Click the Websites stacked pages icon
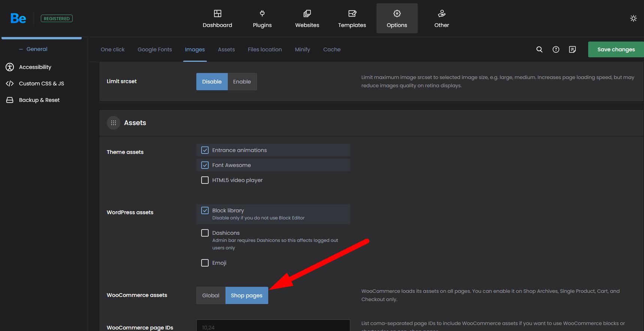This screenshot has height=331, width=644. pyautogui.click(x=307, y=13)
